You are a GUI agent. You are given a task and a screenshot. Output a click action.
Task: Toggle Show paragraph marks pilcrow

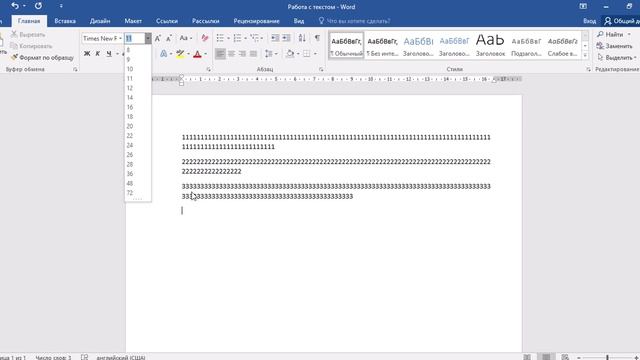pos(317,38)
